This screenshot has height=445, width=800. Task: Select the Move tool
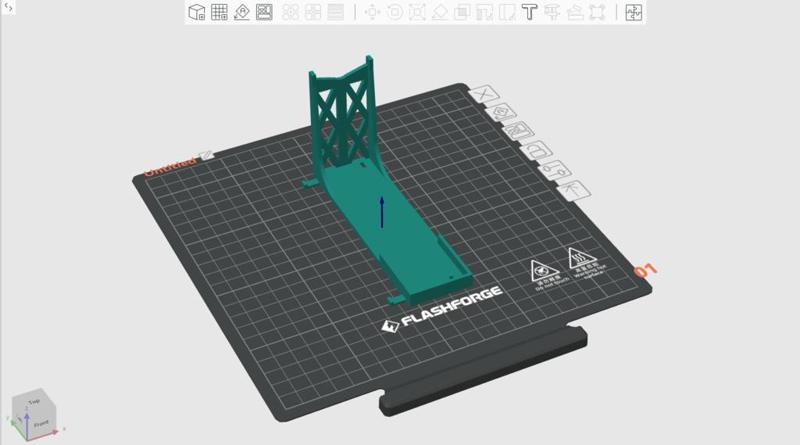tap(372, 12)
